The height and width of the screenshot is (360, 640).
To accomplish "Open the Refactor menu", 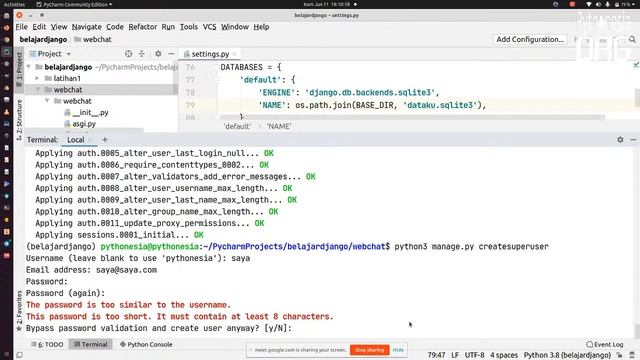I will tap(142, 27).
